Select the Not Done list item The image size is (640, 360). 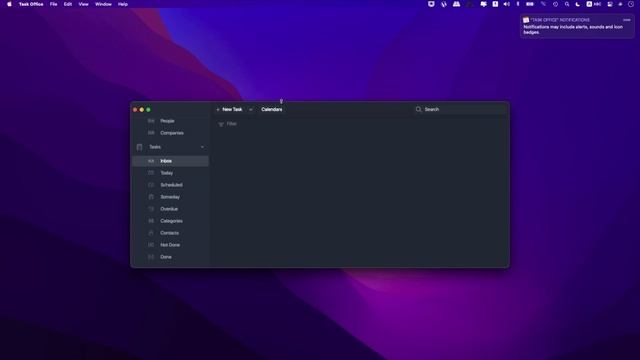click(171, 245)
